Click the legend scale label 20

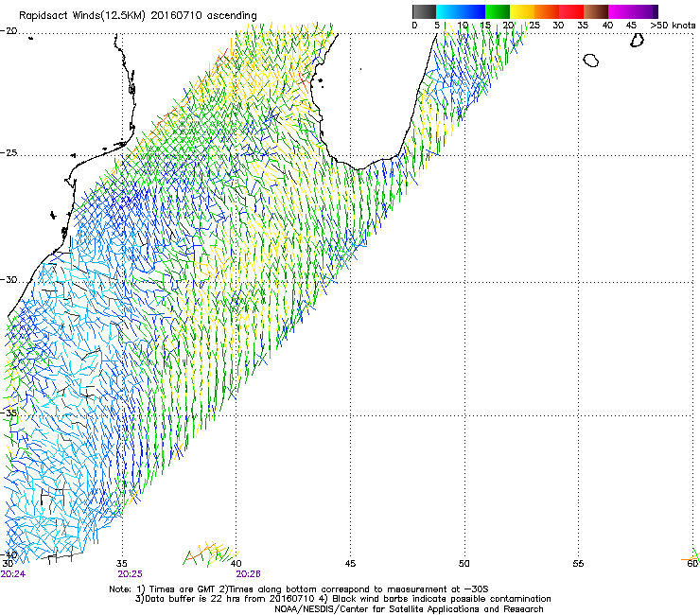click(x=509, y=26)
